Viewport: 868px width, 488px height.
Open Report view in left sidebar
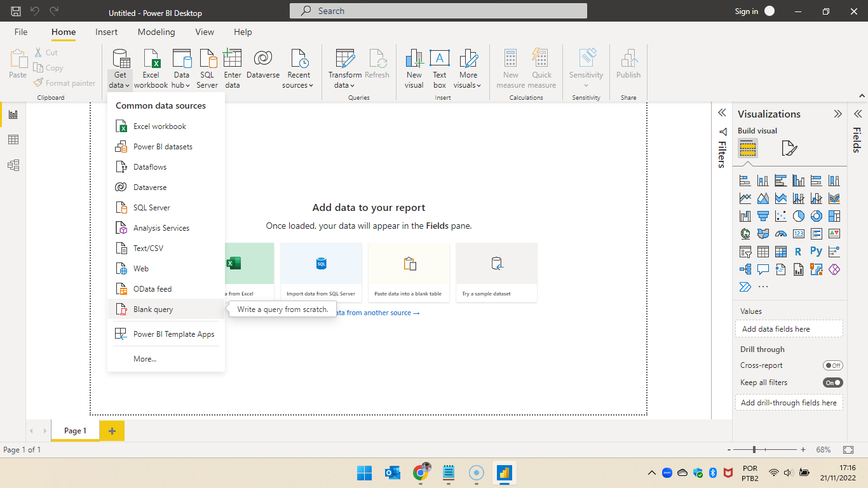tap(13, 114)
